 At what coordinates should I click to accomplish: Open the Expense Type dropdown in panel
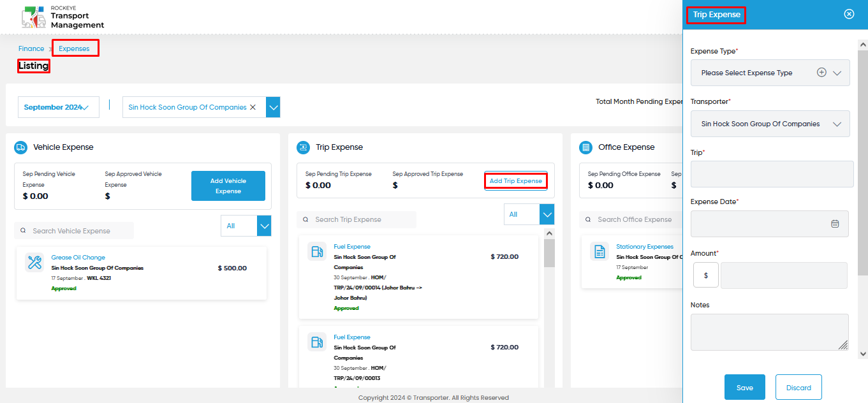tap(770, 73)
